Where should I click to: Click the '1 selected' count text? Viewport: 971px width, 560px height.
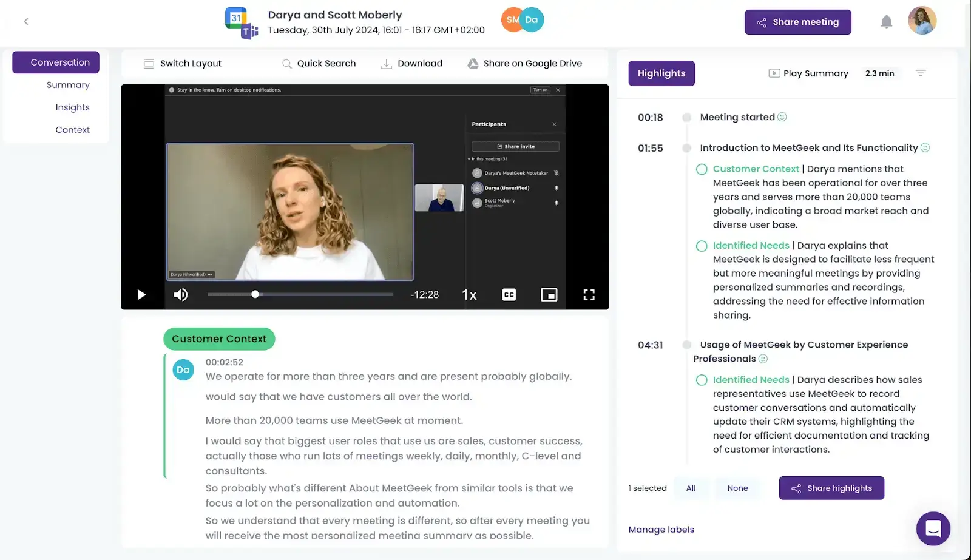(x=648, y=488)
